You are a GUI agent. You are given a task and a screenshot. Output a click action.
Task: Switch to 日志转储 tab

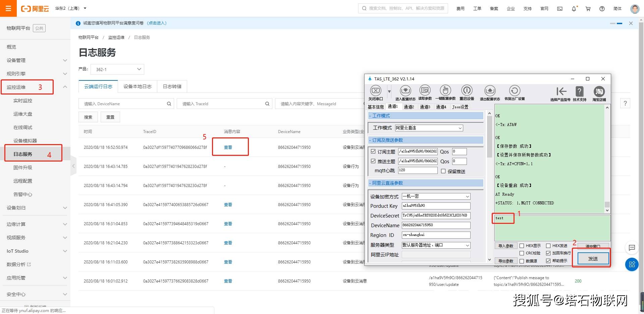click(172, 86)
